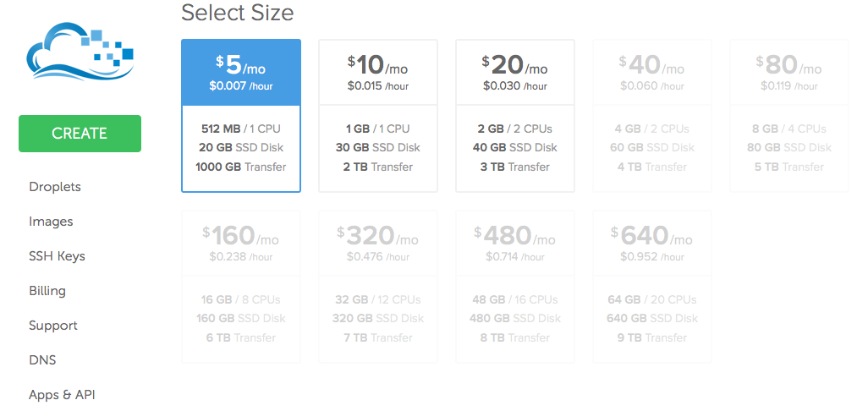Click the Select Size heading
868x411 pixels.
(238, 12)
